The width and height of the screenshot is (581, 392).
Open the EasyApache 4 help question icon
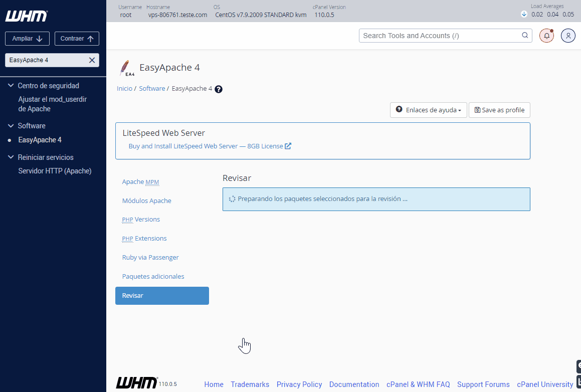point(219,89)
